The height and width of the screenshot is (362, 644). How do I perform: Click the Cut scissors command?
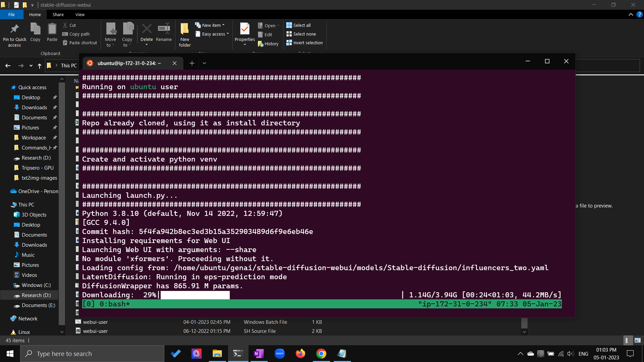pos(69,25)
